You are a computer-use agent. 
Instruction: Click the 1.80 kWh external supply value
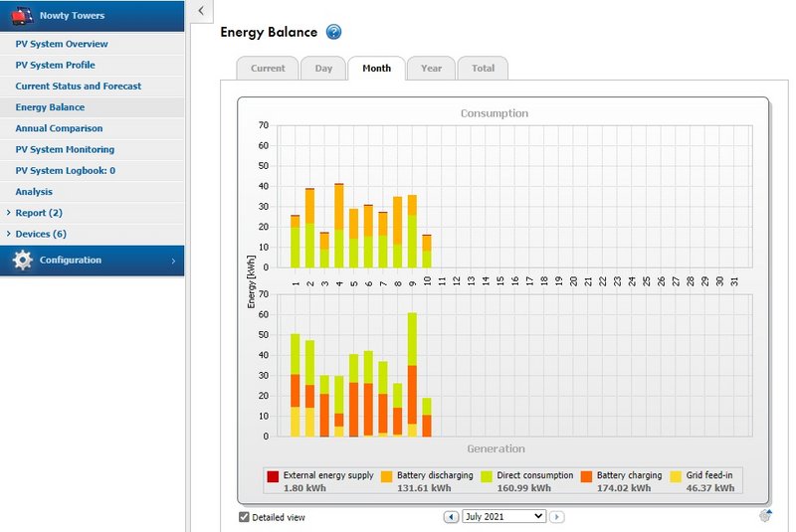click(304, 488)
